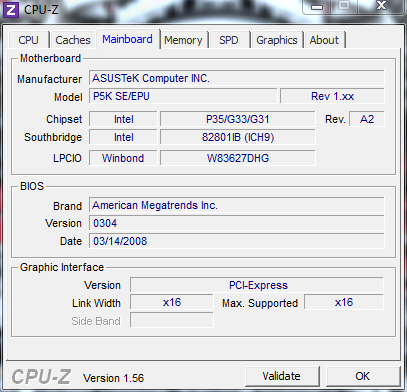Viewport: 407px width, 392px height.
Task: Switch to the CPU tab
Action: (x=28, y=40)
